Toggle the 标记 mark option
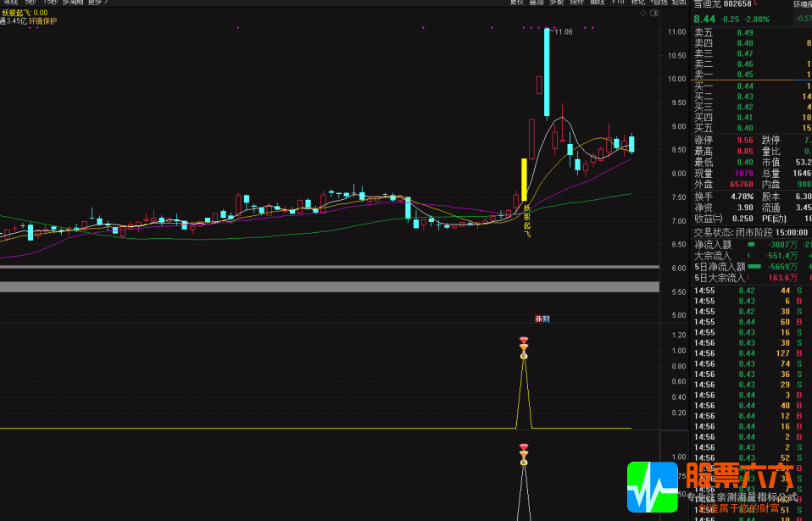The image size is (812, 521). [x=637, y=3]
